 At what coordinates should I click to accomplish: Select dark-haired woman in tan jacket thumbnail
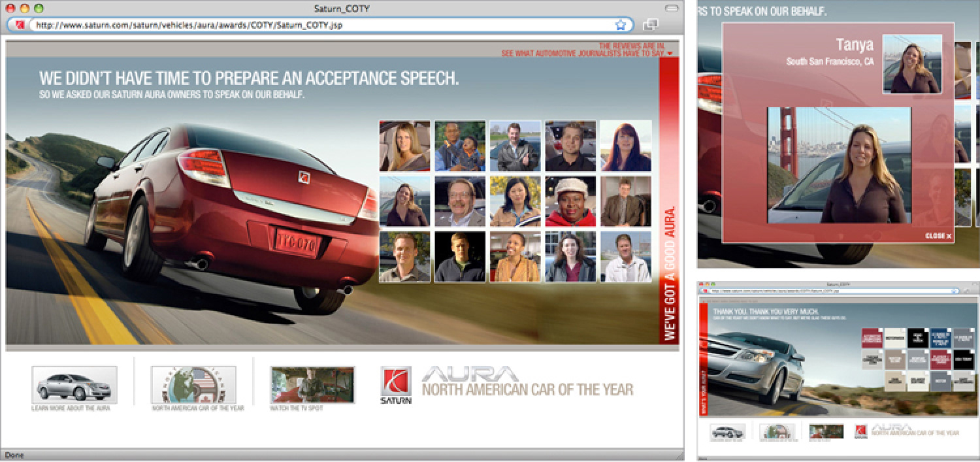tap(515, 201)
